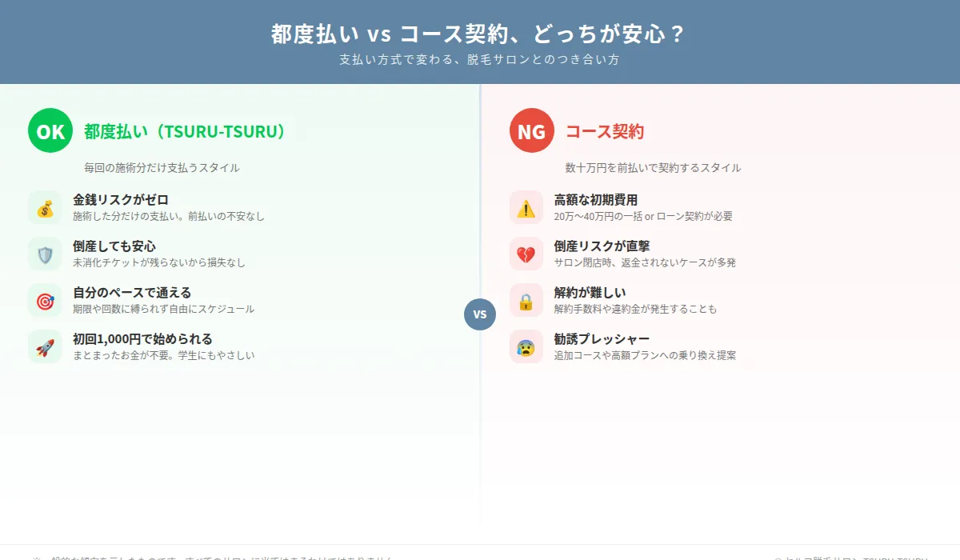960x560 pixels.
Task: Click the VS circle in center
Action: pos(480,314)
